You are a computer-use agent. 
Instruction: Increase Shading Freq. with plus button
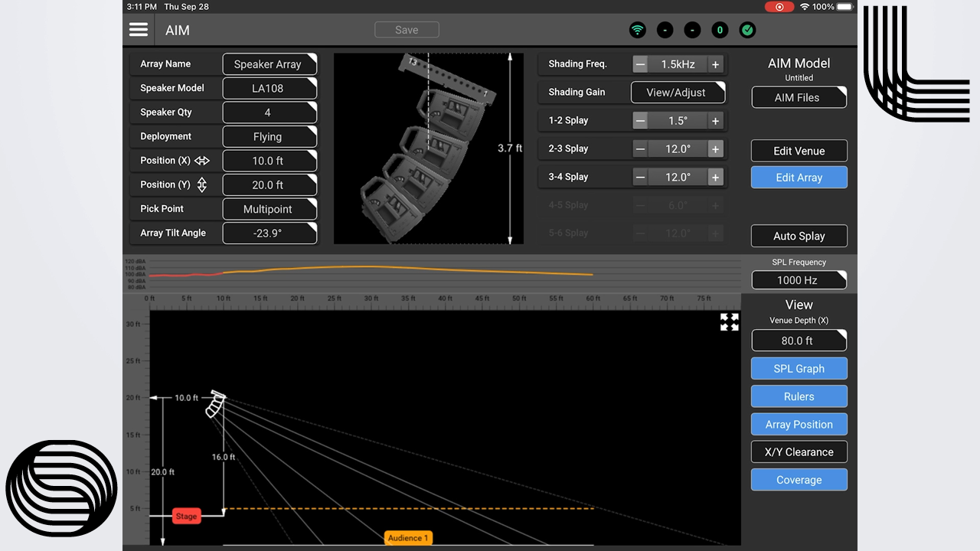[715, 65]
